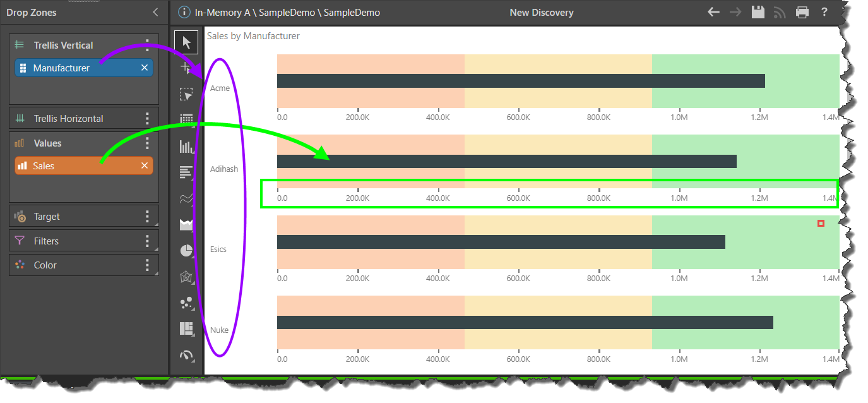
Task: Collapse the Drop Zones panel
Action: point(156,13)
